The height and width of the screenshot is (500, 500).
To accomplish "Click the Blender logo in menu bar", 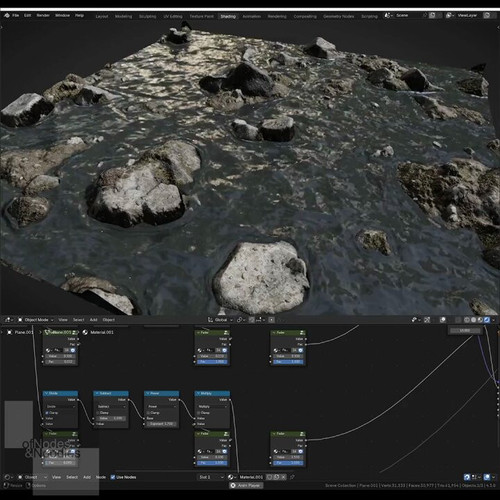I will 6,15.
